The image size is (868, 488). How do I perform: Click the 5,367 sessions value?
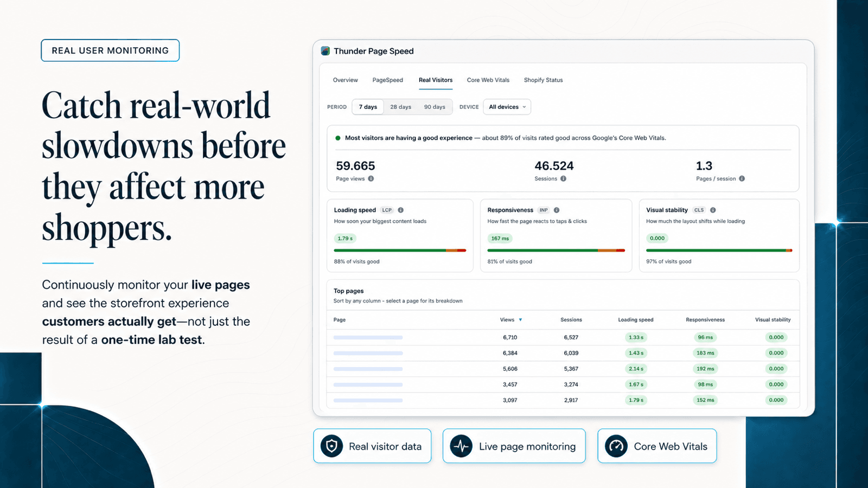click(x=571, y=369)
